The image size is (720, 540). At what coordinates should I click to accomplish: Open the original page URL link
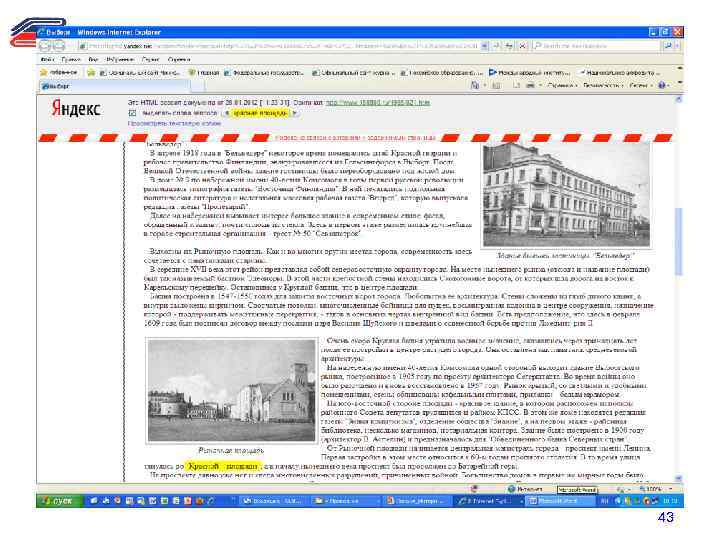coord(377,103)
